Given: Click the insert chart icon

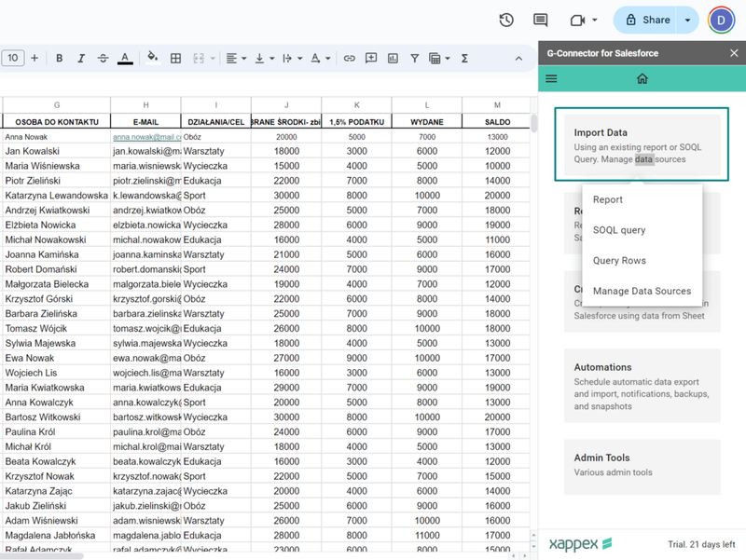Looking at the screenshot, I should tap(393, 58).
